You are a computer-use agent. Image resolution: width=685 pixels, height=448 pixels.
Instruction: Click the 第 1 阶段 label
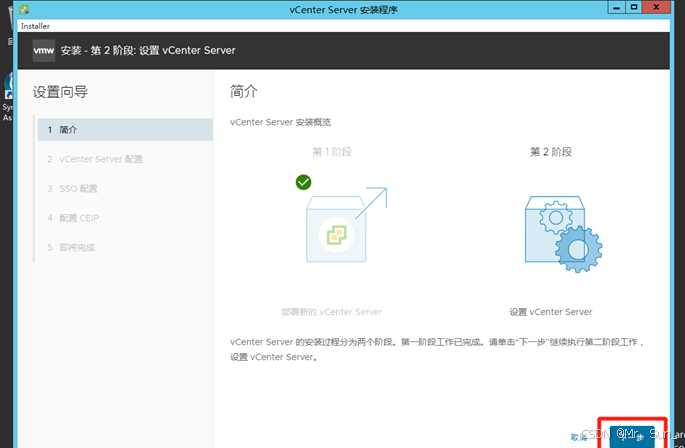pos(332,152)
